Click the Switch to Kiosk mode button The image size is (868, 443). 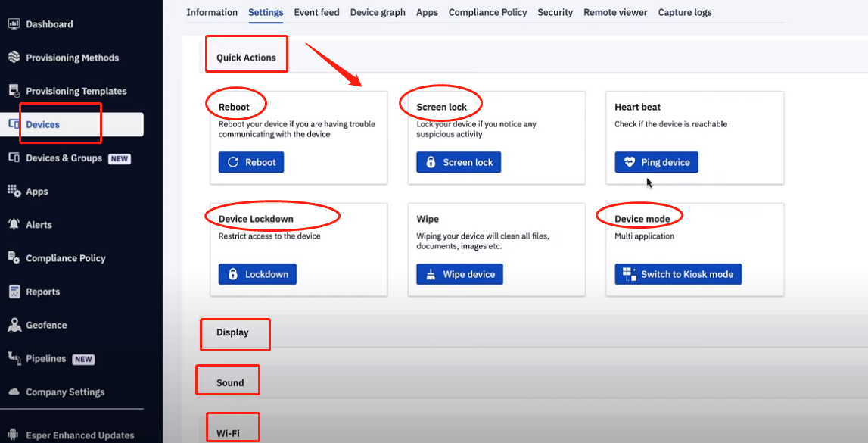click(678, 274)
